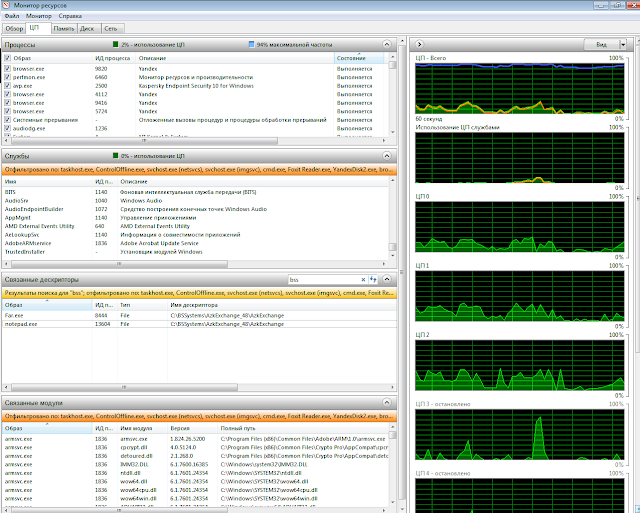Screen dimensions: 640x513
Task: Click the Монитор ресурсов title bar icon
Action: pyautogui.click(x=6, y=5)
